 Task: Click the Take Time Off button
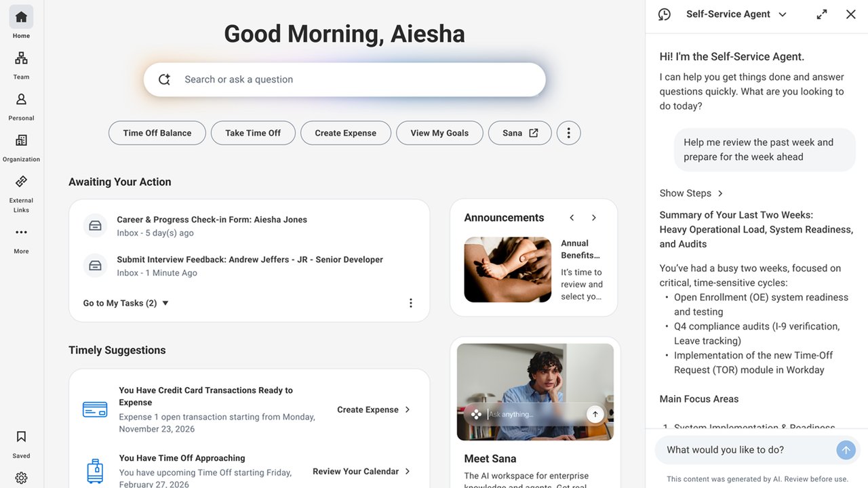[x=253, y=133]
